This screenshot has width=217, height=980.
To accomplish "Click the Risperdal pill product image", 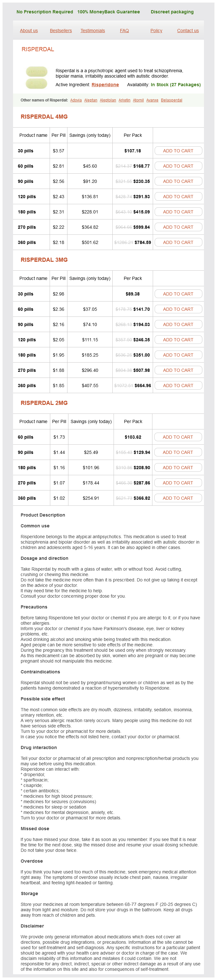I will (x=37, y=77).
